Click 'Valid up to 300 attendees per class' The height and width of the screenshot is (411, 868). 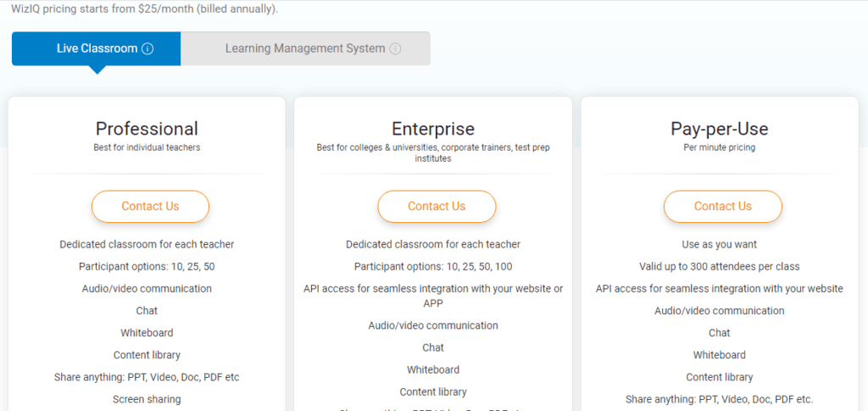click(x=719, y=266)
